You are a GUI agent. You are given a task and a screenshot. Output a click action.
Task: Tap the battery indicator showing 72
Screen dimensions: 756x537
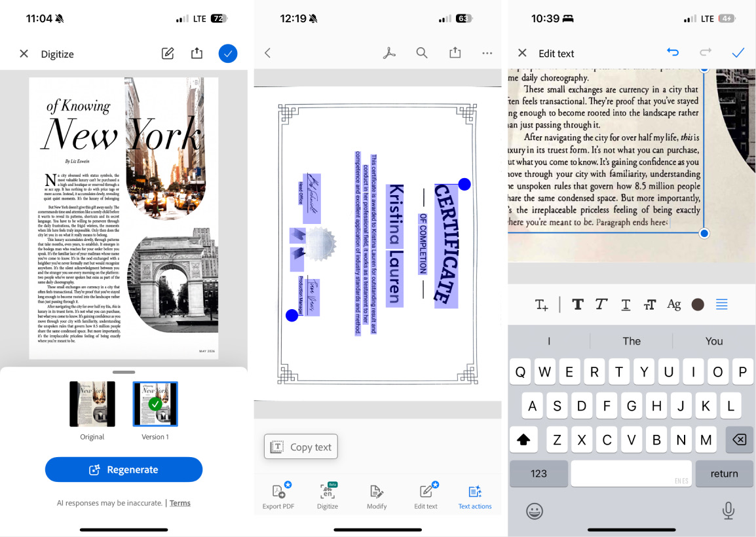(219, 18)
